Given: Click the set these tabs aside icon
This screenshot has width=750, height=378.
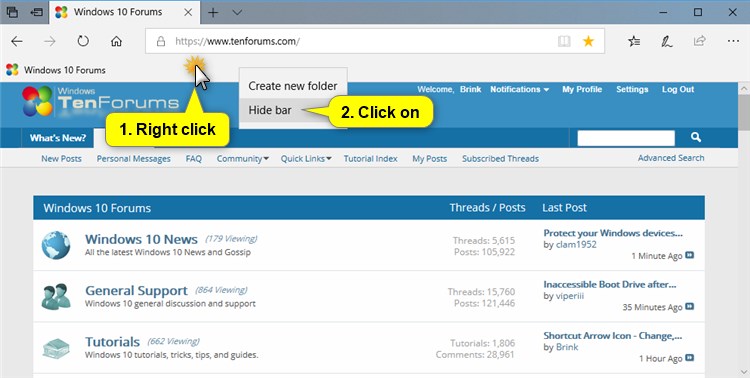Looking at the screenshot, I should pyautogui.click(x=37, y=12).
